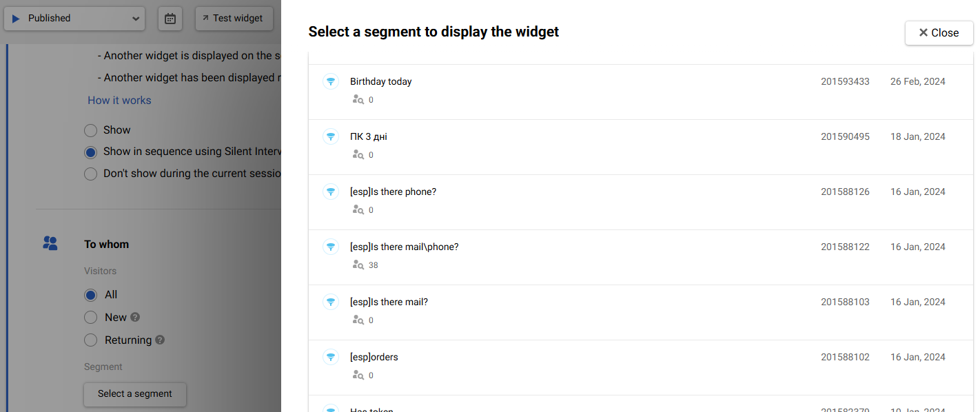The image size is (980, 412).
Task: Click funnel icon of [esp]Is there mail\phone?
Action: (x=331, y=247)
